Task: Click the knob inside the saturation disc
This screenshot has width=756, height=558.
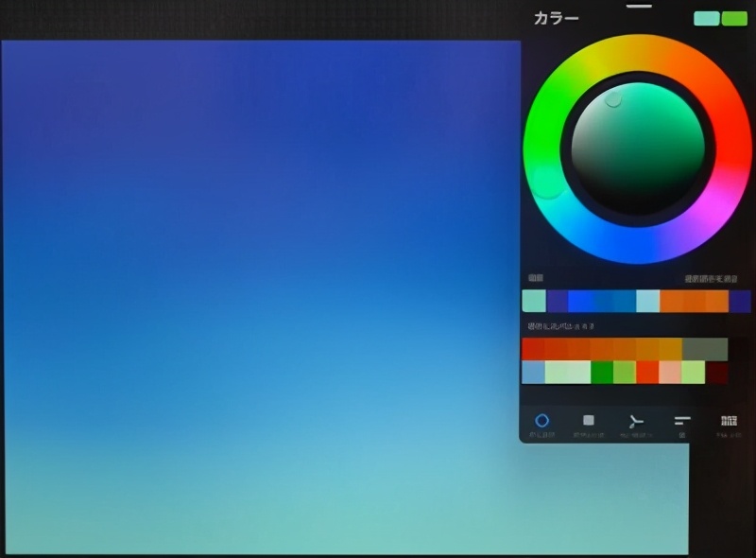Action: point(613,99)
